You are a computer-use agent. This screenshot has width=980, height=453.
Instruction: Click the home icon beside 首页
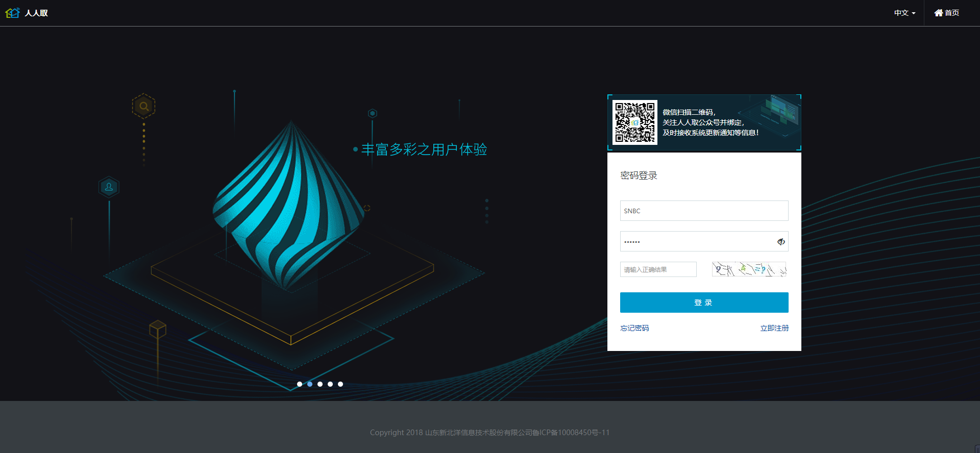pos(939,13)
